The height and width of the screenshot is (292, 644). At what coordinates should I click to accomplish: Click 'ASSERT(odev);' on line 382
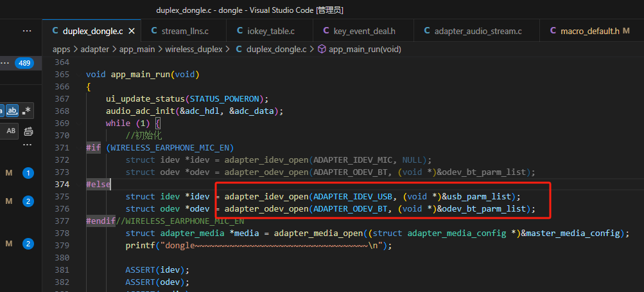pos(158,282)
